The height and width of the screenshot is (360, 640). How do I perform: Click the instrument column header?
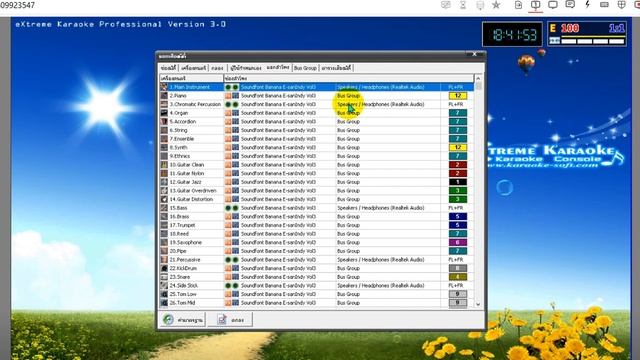(191, 78)
